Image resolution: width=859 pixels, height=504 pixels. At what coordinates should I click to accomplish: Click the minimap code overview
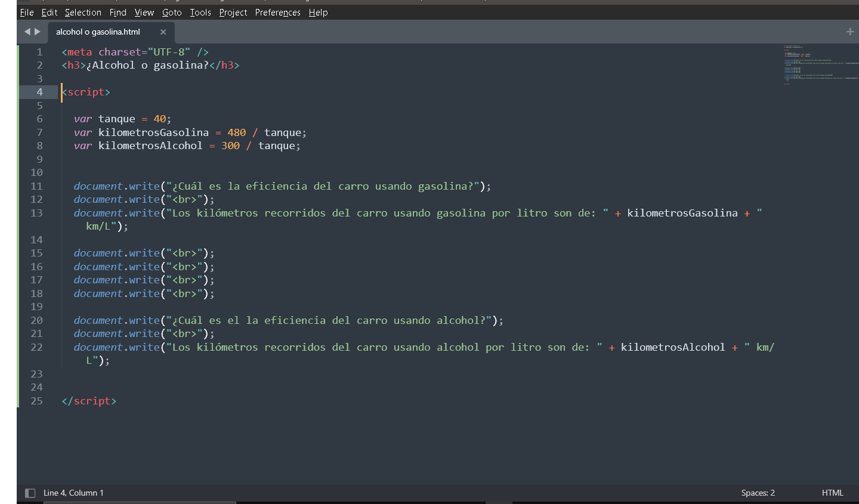tap(821, 64)
